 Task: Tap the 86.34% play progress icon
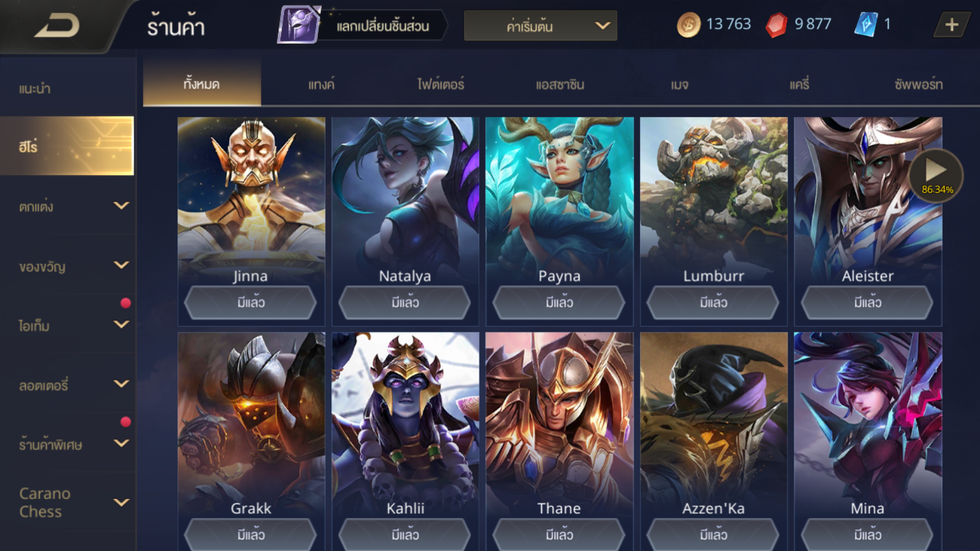[936, 176]
